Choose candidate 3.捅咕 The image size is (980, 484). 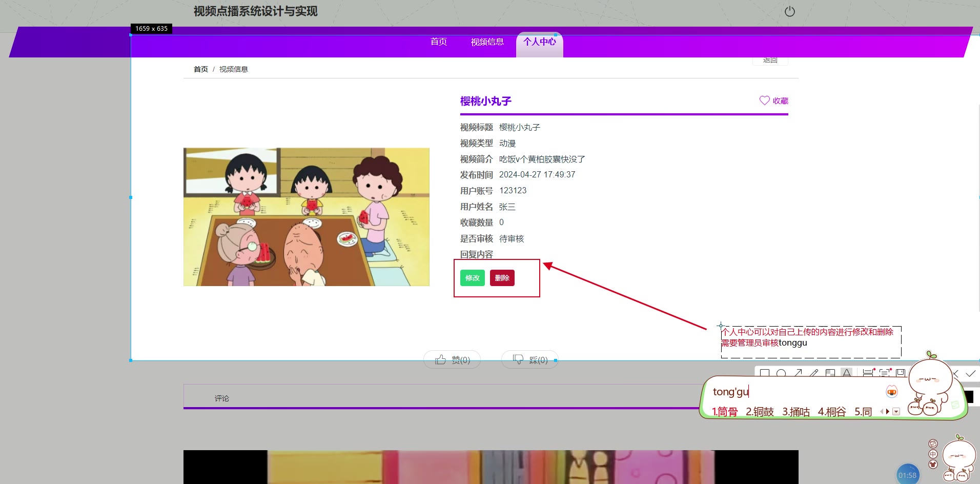click(x=796, y=412)
